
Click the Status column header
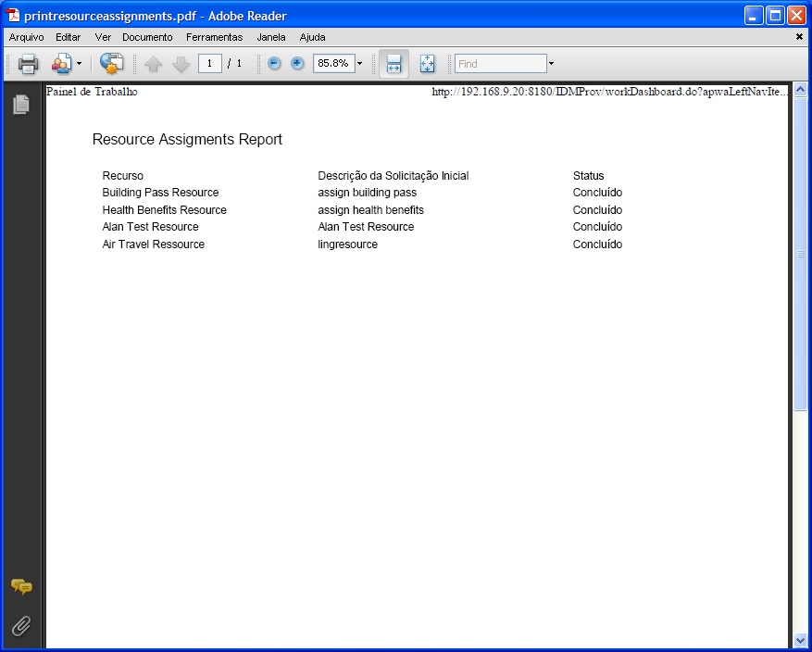pyautogui.click(x=588, y=176)
